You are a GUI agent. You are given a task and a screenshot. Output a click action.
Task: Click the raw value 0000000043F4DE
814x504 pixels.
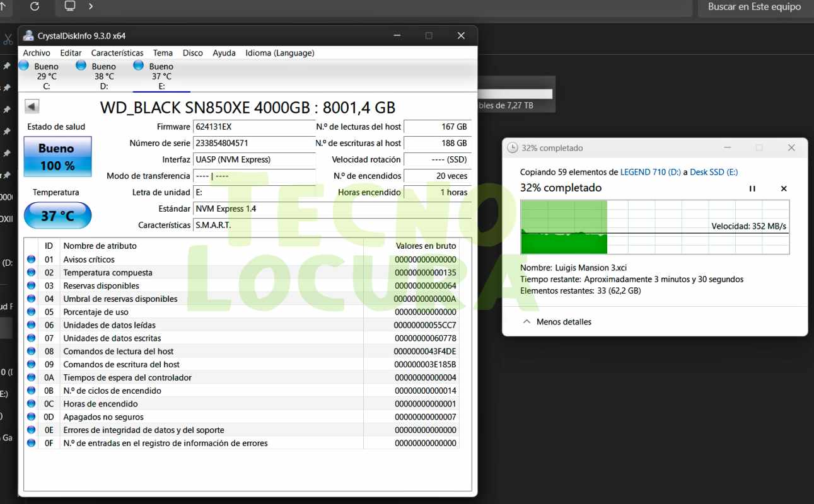pyautogui.click(x=425, y=352)
